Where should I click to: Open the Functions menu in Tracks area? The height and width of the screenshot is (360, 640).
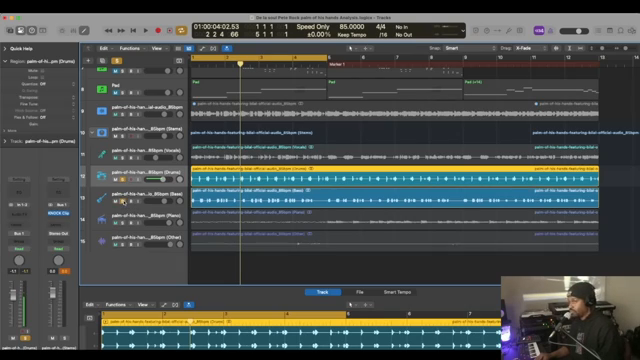pos(131,49)
